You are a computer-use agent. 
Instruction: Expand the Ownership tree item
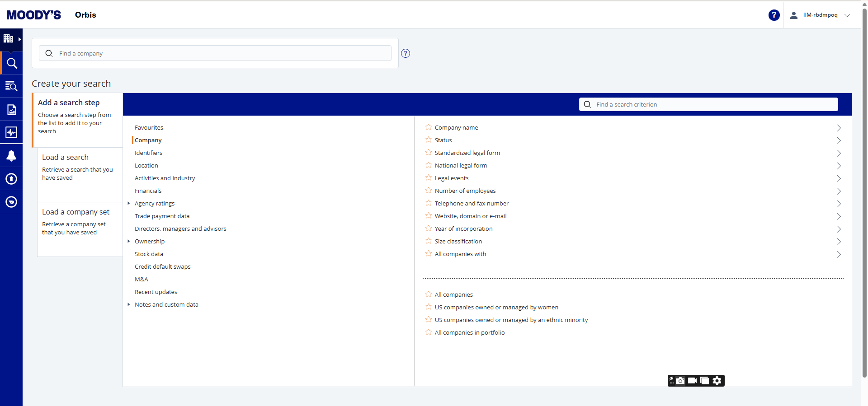point(129,242)
